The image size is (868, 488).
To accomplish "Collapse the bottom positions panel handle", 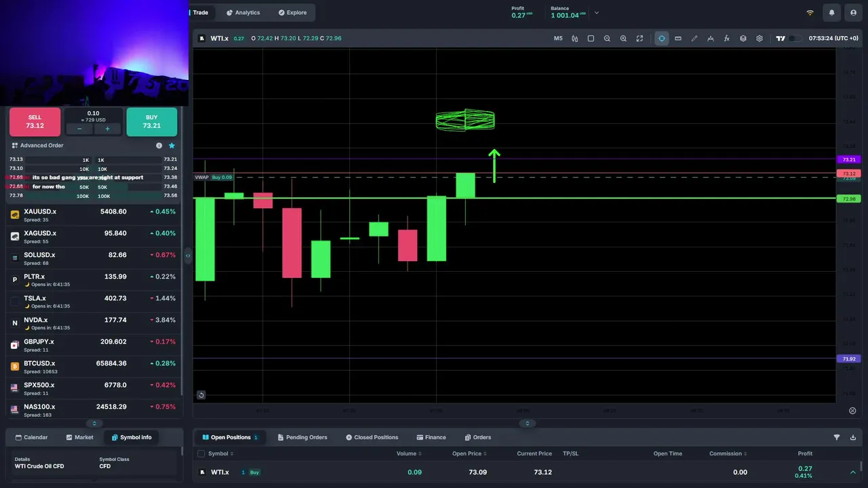I will 528,424.
